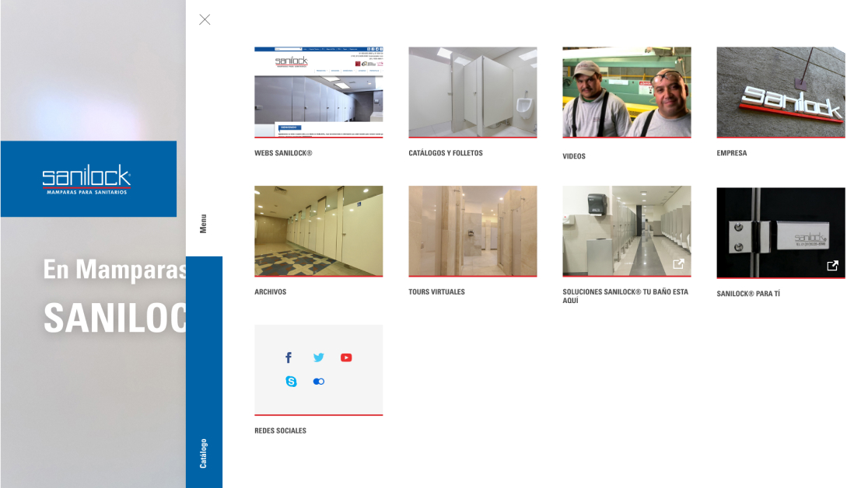Click external link icon on Sanilock Para Tí thumbnail

832,266
